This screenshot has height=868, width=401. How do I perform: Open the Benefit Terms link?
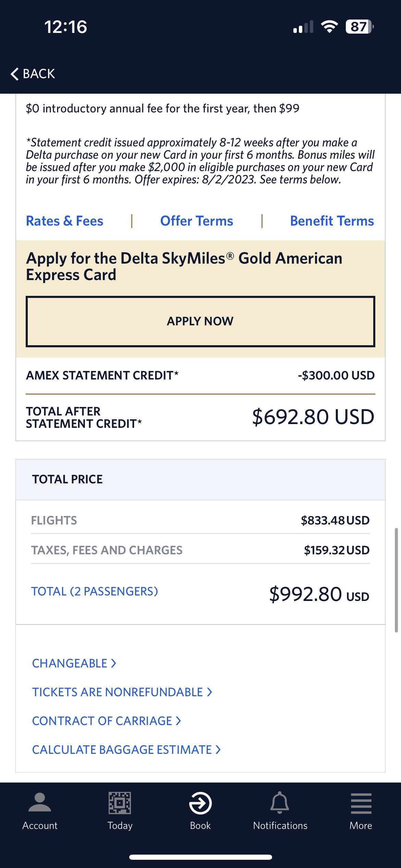pyautogui.click(x=332, y=221)
